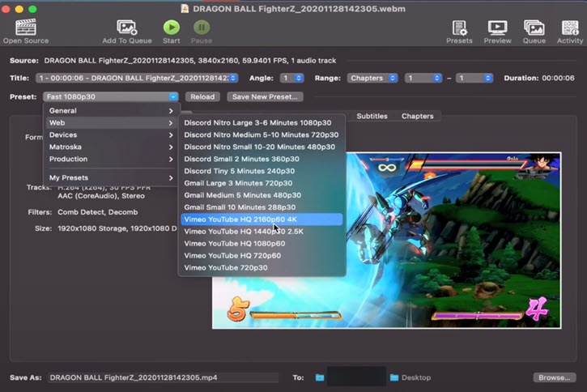Viewport: 587px width, 392px height.
Task: Open the Preview window icon
Action: pyautogui.click(x=497, y=28)
